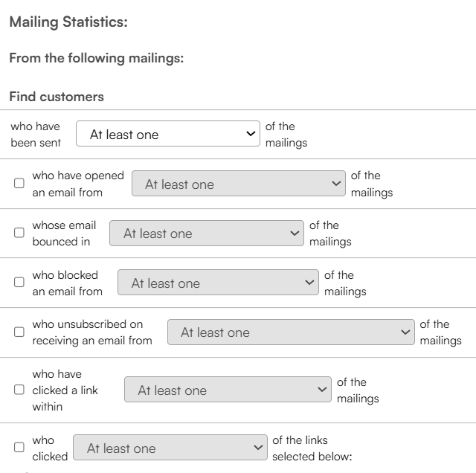Select the 'who have clicked a link within' checkbox
Screen dimensions: 476x473
[19, 390]
